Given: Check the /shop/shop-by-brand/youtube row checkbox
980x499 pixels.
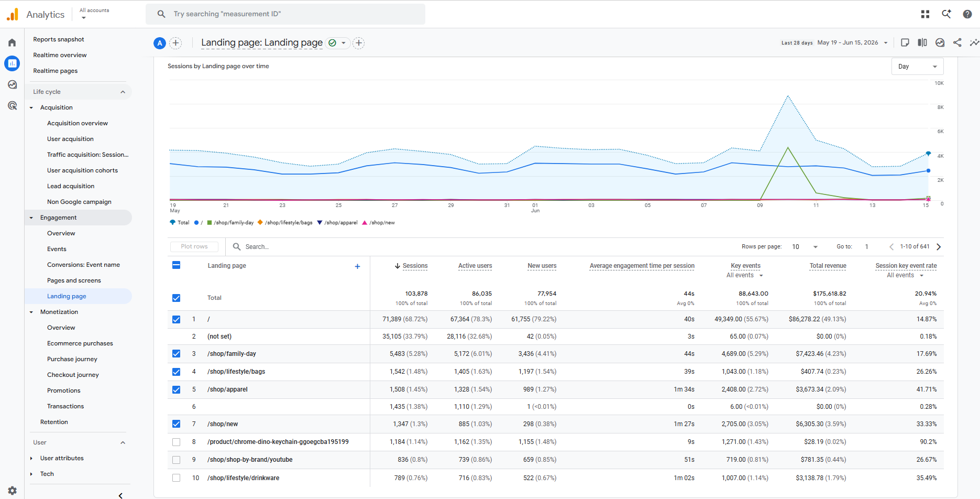Looking at the screenshot, I should pos(177,460).
